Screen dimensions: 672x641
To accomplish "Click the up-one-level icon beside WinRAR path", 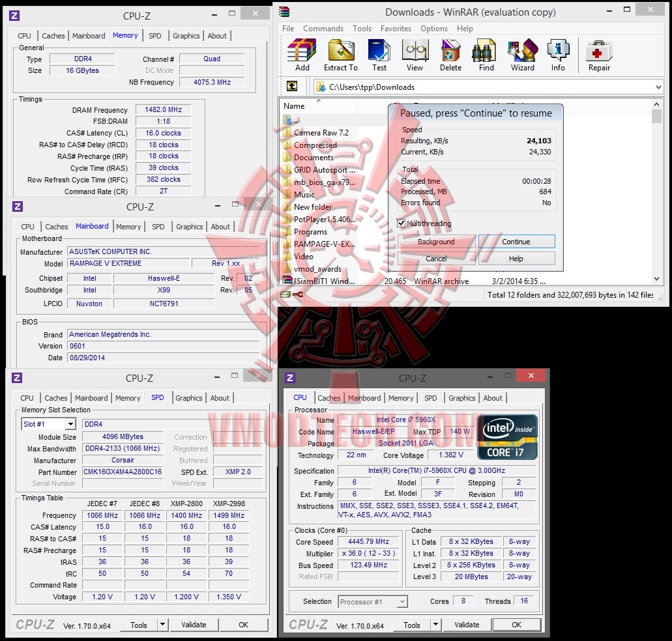I will point(292,87).
